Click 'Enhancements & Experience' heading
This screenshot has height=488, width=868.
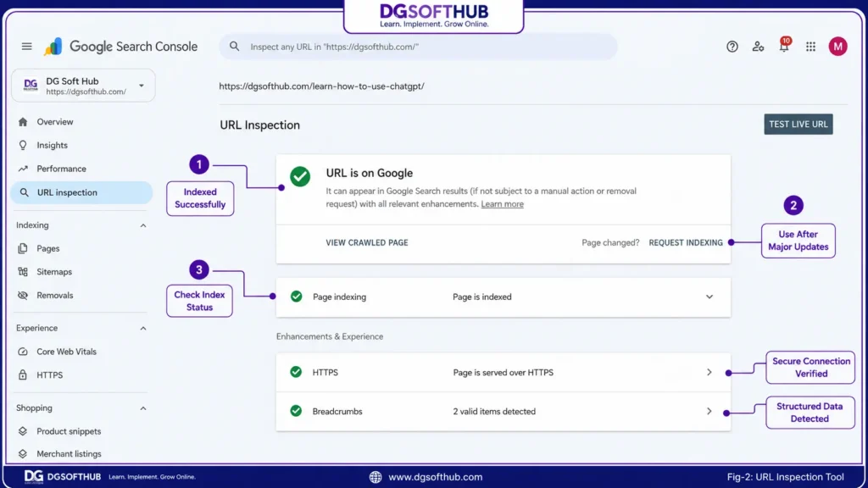point(330,336)
